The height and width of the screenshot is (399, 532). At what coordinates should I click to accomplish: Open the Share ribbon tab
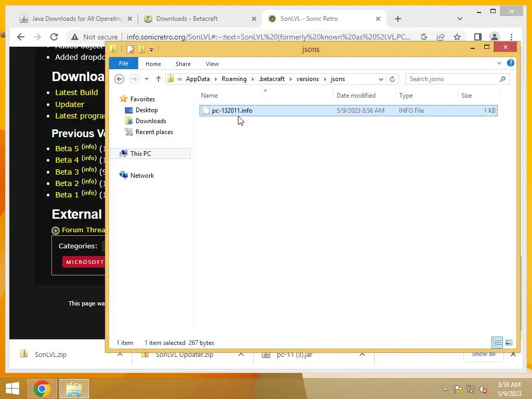coord(183,64)
